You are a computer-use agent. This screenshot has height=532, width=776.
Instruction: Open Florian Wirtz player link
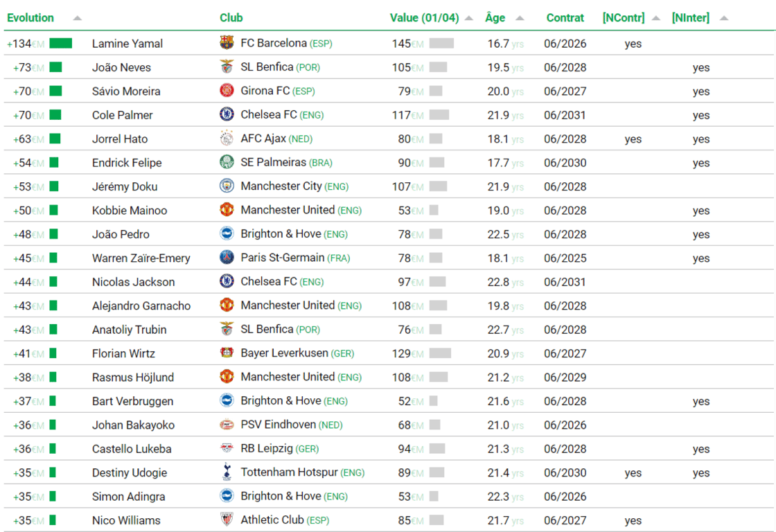123,354
